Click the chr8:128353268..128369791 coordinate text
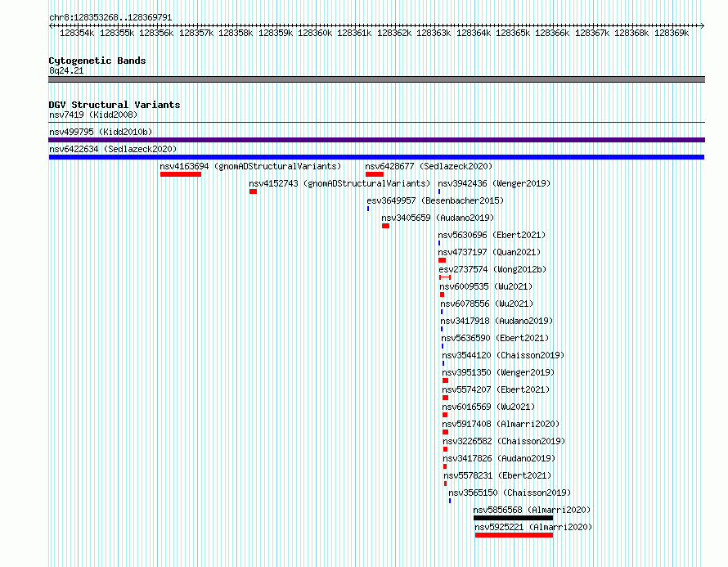Viewport: 728px width, 567px height. pyautogui.click(x=110, y=17)
